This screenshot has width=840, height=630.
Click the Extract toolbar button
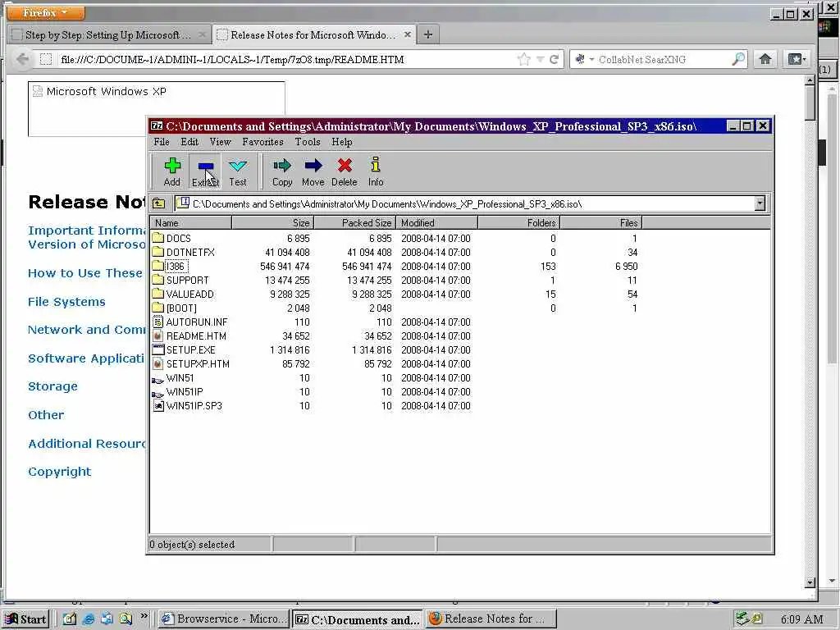(x=205, y=171)
